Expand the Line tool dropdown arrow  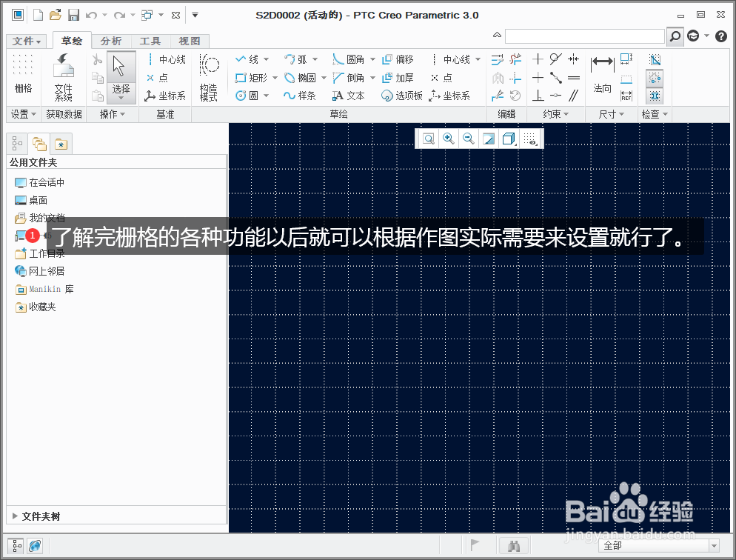tap(266, 59)
